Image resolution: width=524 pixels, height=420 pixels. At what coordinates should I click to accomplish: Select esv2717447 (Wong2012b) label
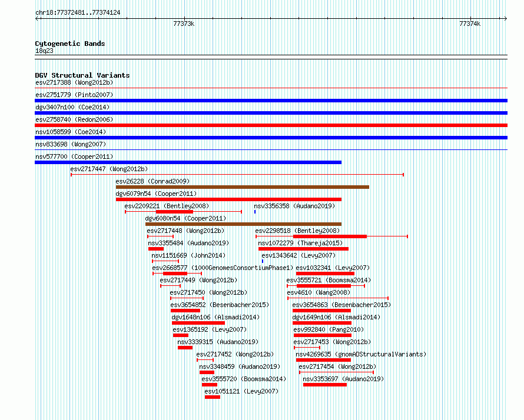(x=109, y=169)
